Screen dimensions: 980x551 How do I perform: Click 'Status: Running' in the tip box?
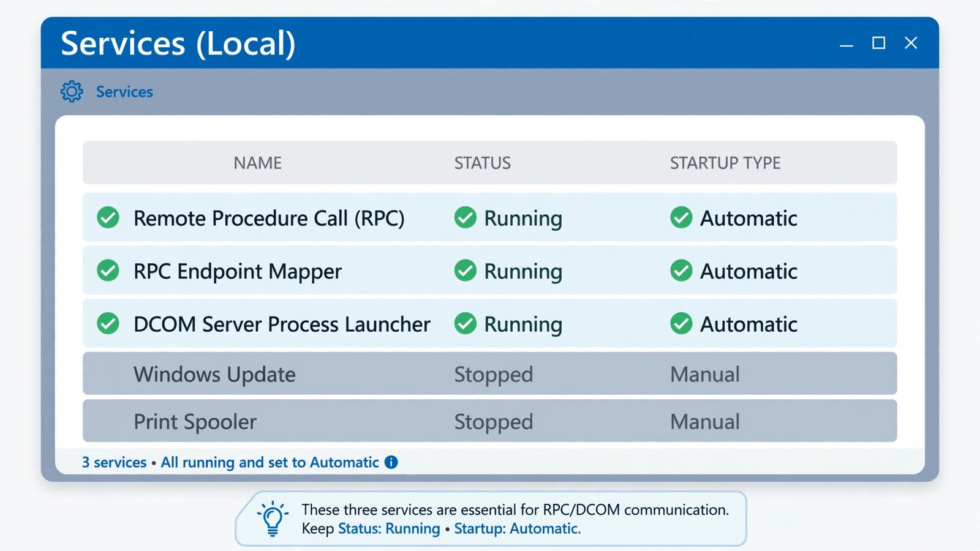[x=389, y=529]
